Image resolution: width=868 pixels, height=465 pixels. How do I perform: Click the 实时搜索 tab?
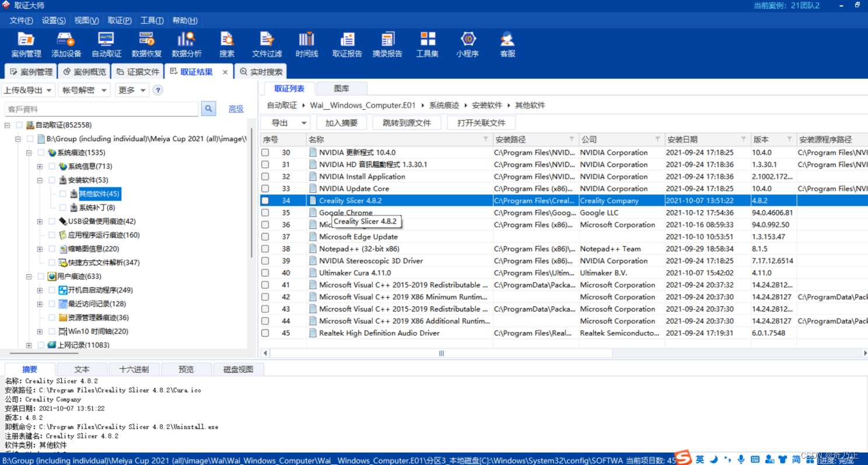click(261, 72)
